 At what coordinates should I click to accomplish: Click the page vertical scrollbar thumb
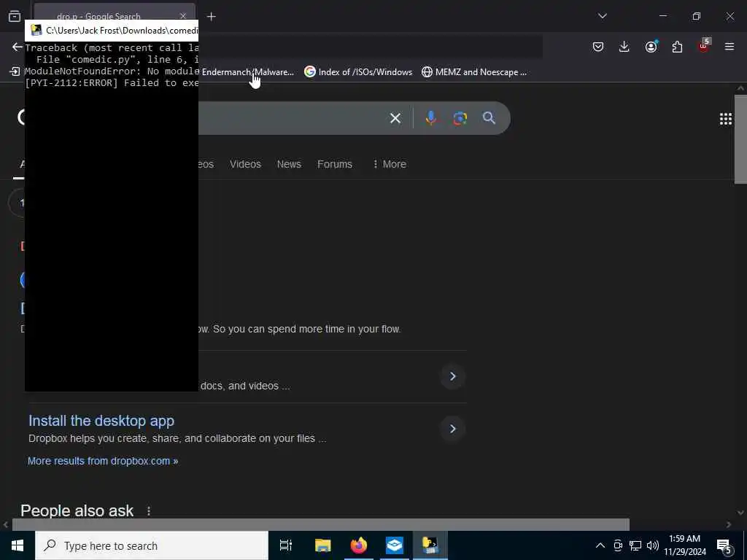pos(740,139)
